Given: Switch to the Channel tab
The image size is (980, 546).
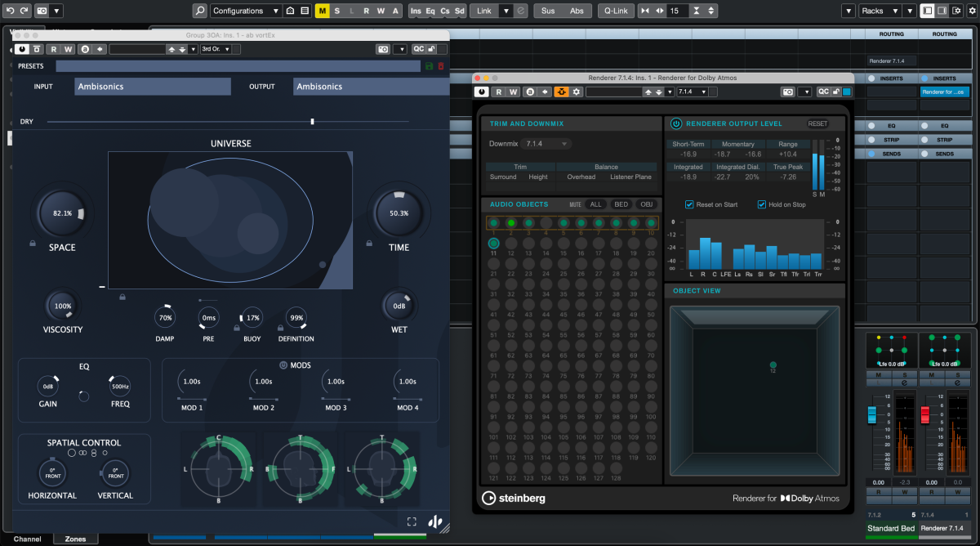Looking at the screenshot, I should coord(27,539).
